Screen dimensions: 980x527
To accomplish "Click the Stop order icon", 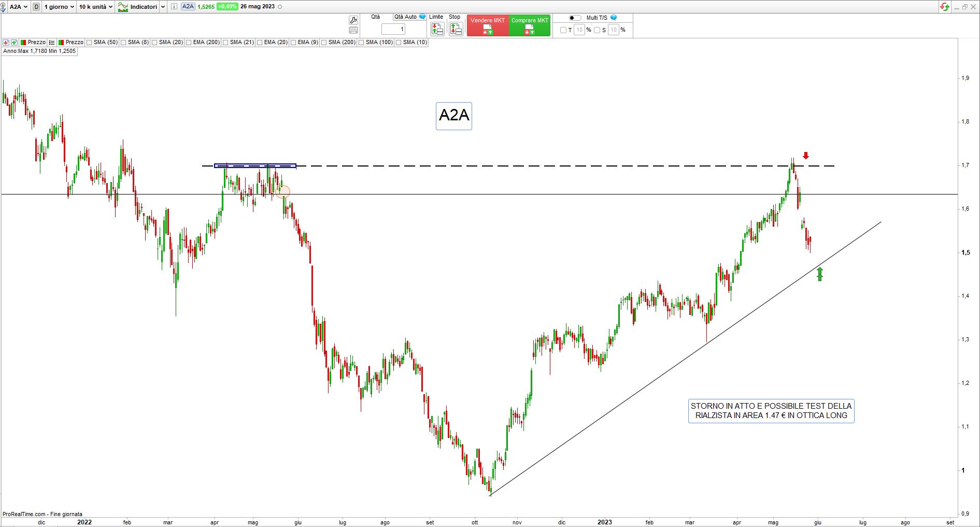I will pos(456,30).
